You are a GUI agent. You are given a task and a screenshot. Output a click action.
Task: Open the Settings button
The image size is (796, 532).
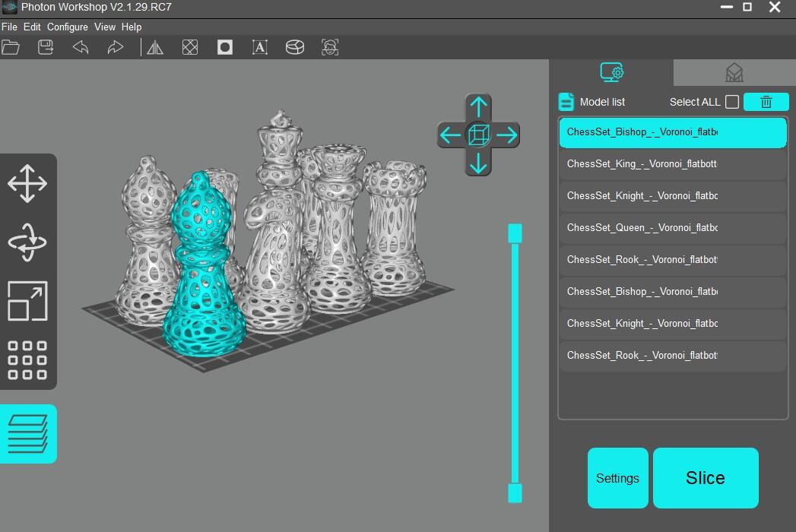click(x=617, y=478)
